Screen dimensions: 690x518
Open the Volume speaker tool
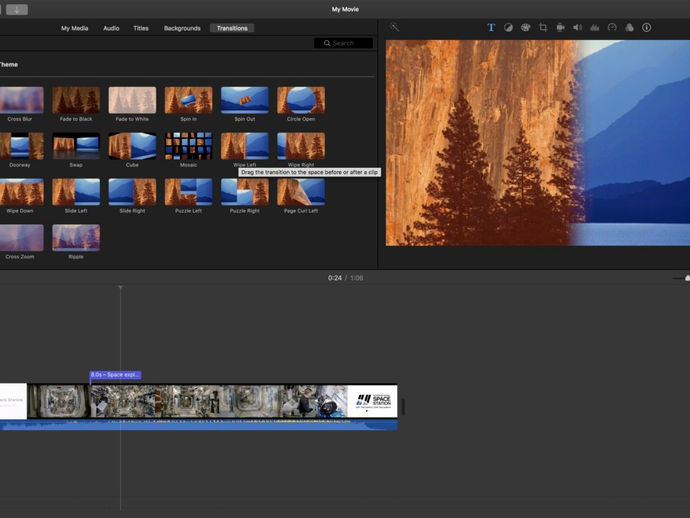click(x=577, y=28)
